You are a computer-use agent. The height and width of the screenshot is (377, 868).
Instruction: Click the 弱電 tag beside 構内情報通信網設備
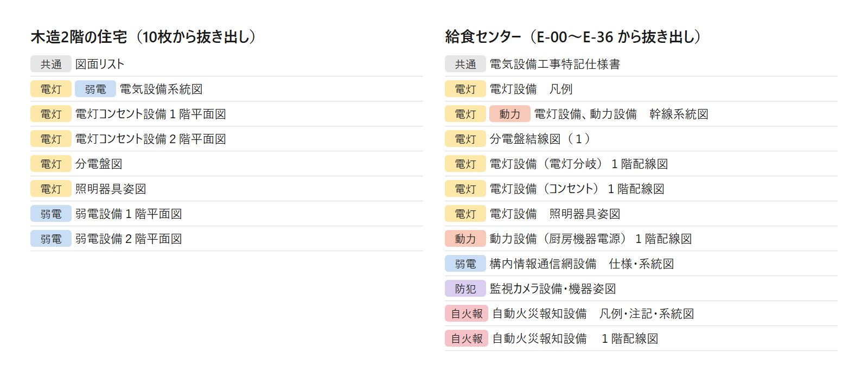click(465, 264)
